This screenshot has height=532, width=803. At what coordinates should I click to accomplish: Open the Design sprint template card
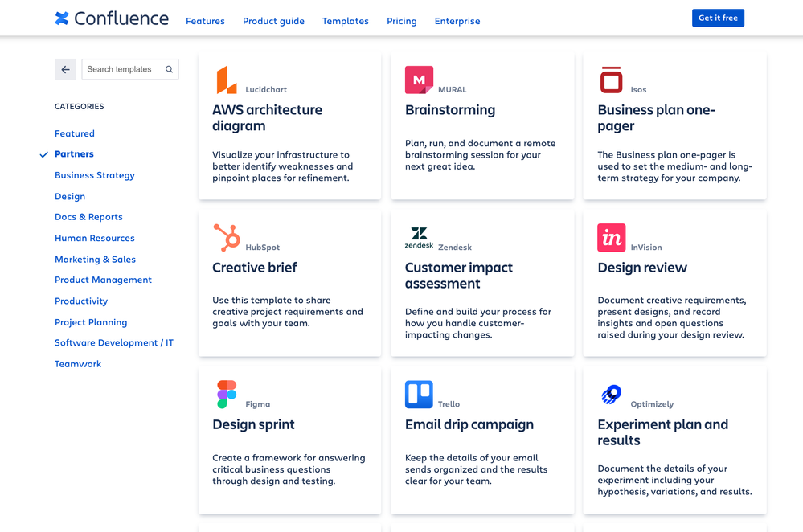point(290,440)
